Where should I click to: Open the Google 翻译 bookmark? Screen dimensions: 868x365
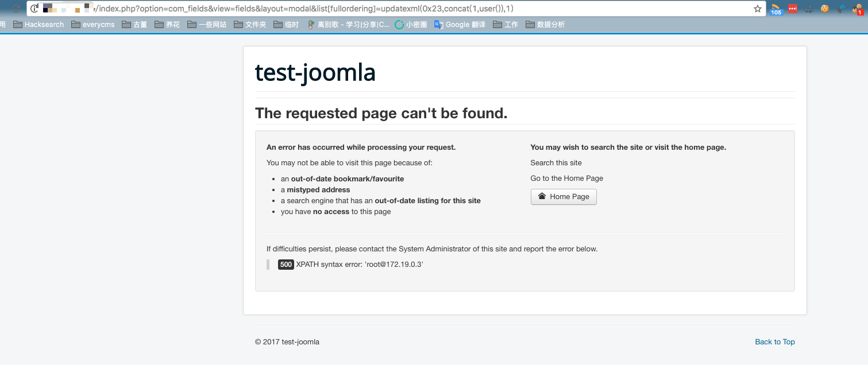[x=460, y=25]
